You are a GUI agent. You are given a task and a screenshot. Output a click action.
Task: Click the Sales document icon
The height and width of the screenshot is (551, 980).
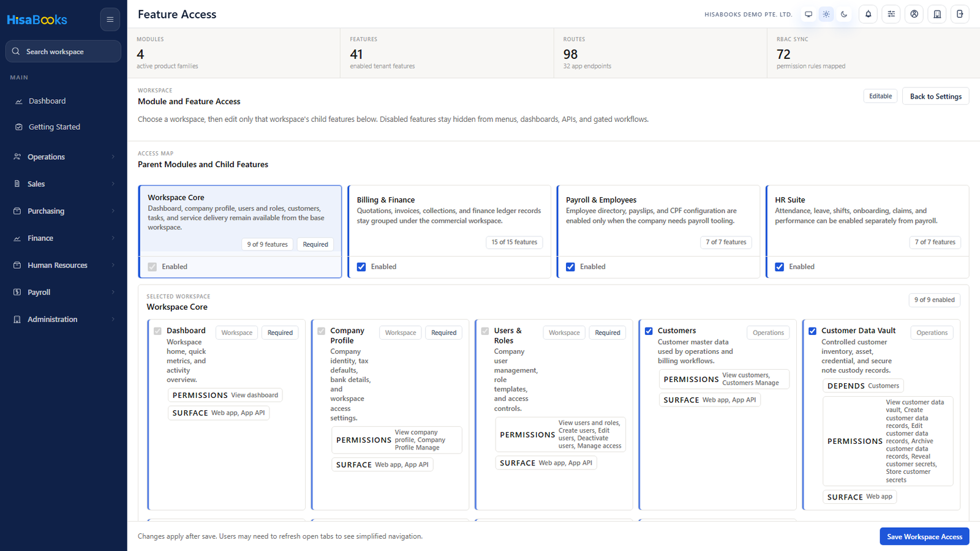pyautogui.click(x=17, y=184)
